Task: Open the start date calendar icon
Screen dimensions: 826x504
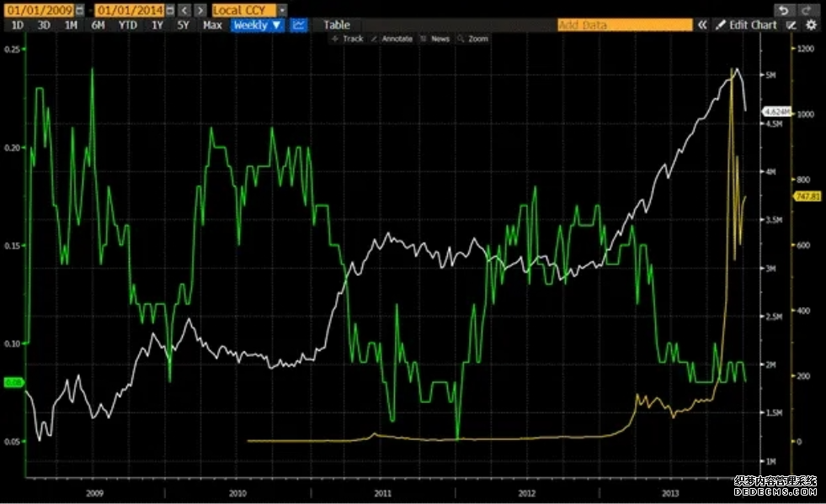Action: pyautogui.click(x=79, y=10)
